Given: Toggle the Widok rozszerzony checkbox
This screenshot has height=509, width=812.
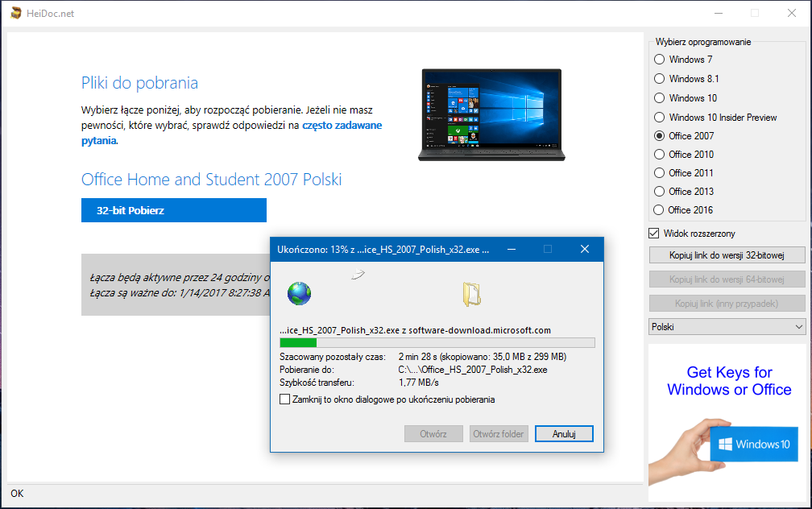Looking at the screenshot, I should 655,234.
